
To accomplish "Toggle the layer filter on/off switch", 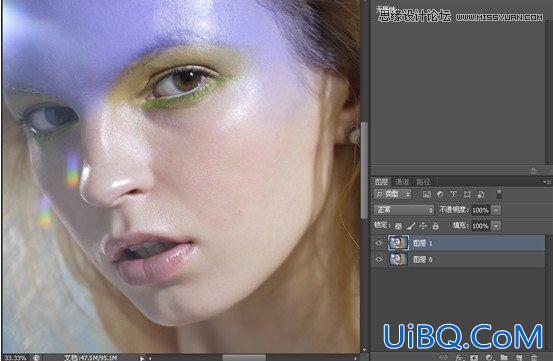I will pyautogui.click(x=499, y=194).
